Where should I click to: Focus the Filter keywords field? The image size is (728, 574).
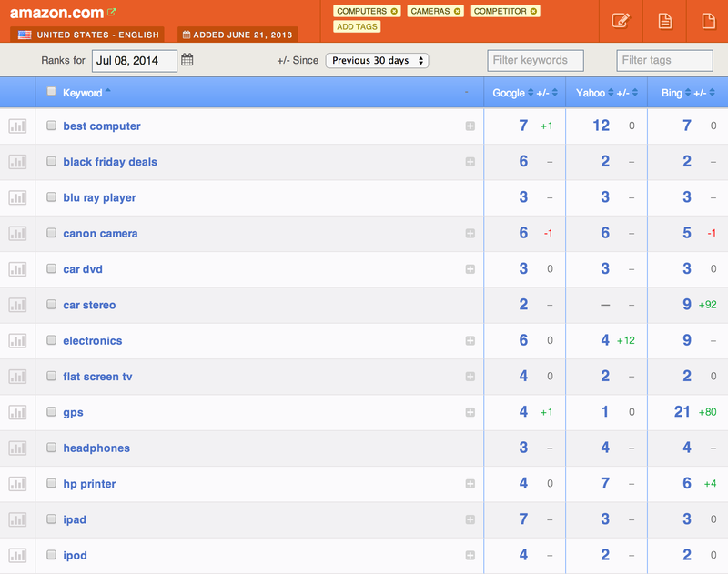coord(535,60)
